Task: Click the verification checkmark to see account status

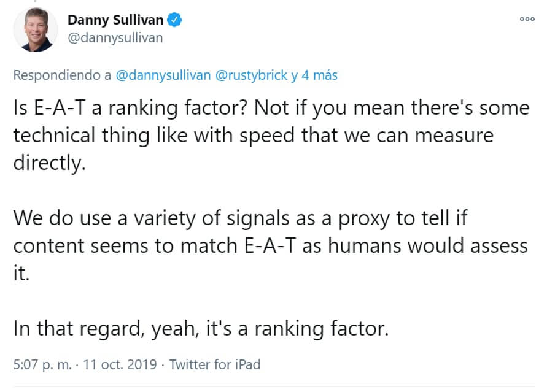Action: pos(174,19)
